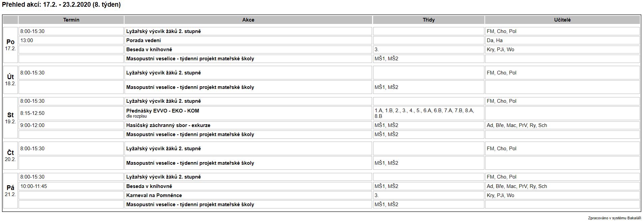The image size is (644, 221).
Task: Click the Učitelé column header
Action: pos(562,20)
